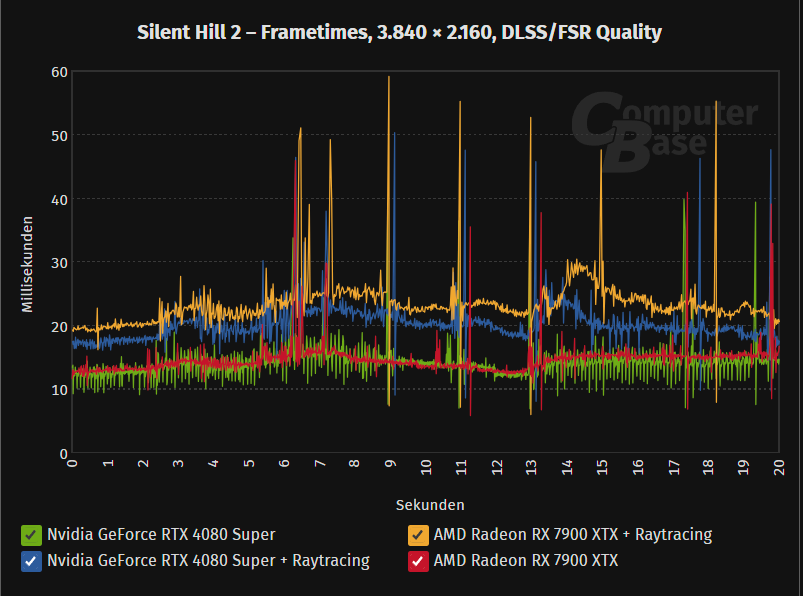
Task: Click the x-axis tick label 9
Action: (x=390, y=464)
